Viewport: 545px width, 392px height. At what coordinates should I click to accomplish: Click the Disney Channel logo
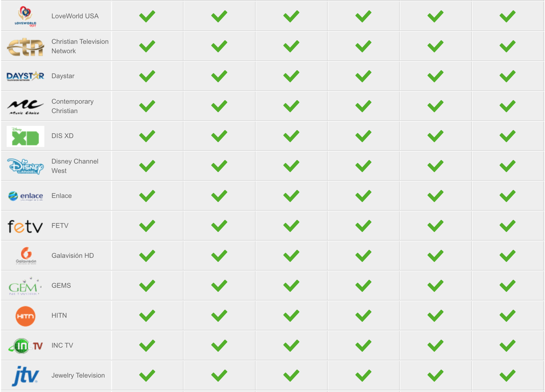pos(25,166)
